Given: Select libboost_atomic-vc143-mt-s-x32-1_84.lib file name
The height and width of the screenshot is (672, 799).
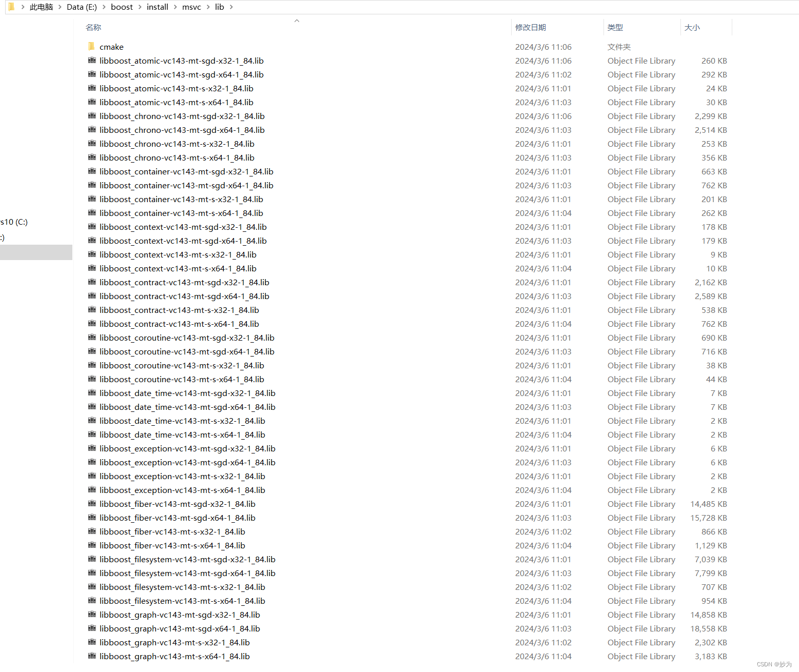Looking at the screenshot, I should tap(177, 88).
